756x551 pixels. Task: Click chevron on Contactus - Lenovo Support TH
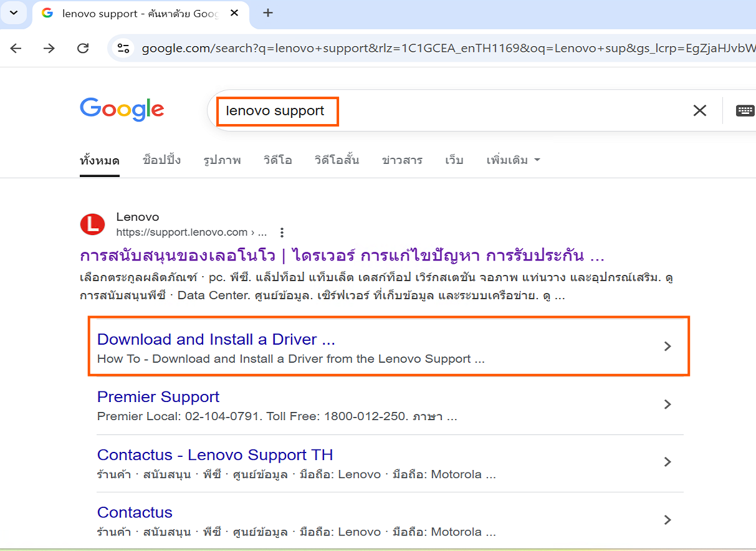(667, 461)
